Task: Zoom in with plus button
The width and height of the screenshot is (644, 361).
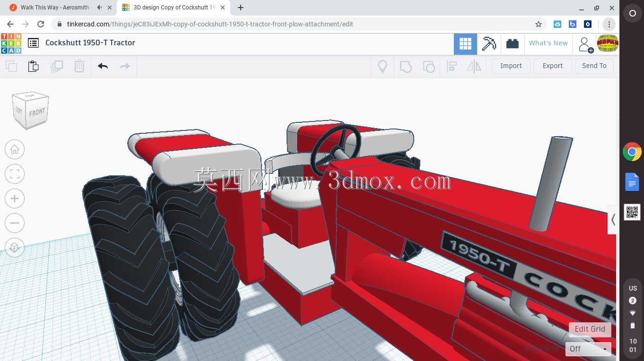Action: click(15, 198)
